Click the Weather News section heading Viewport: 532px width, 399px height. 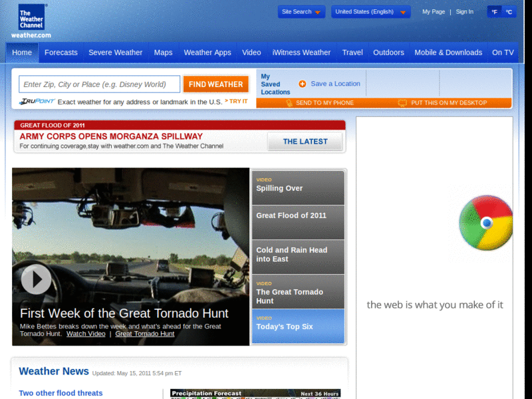point(54,371)
